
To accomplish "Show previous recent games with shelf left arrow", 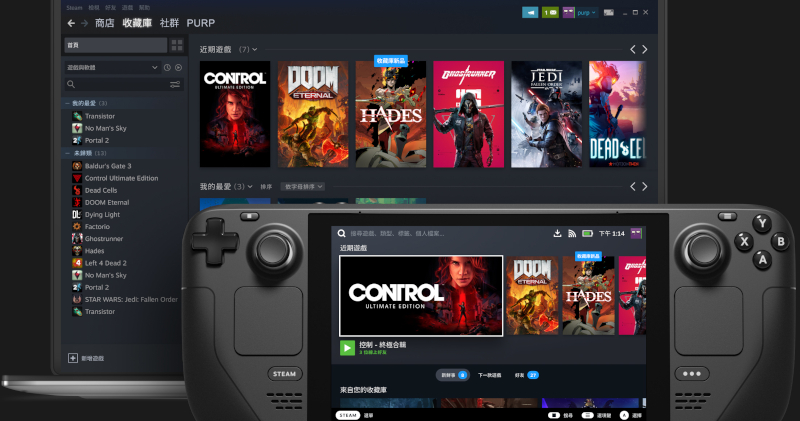I will tap(633, 49).
